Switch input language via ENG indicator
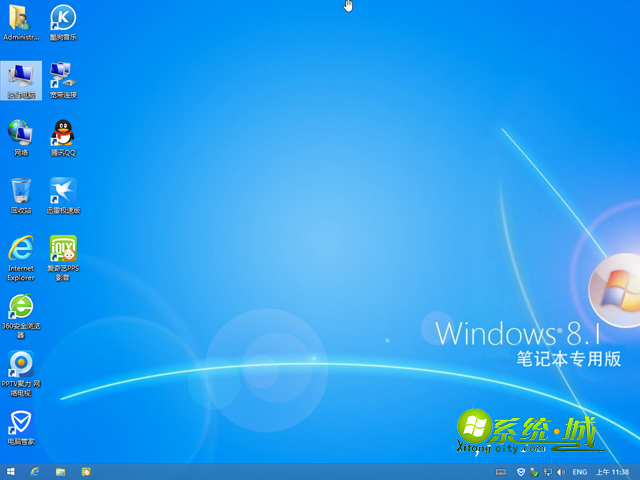 coord(580,472)
